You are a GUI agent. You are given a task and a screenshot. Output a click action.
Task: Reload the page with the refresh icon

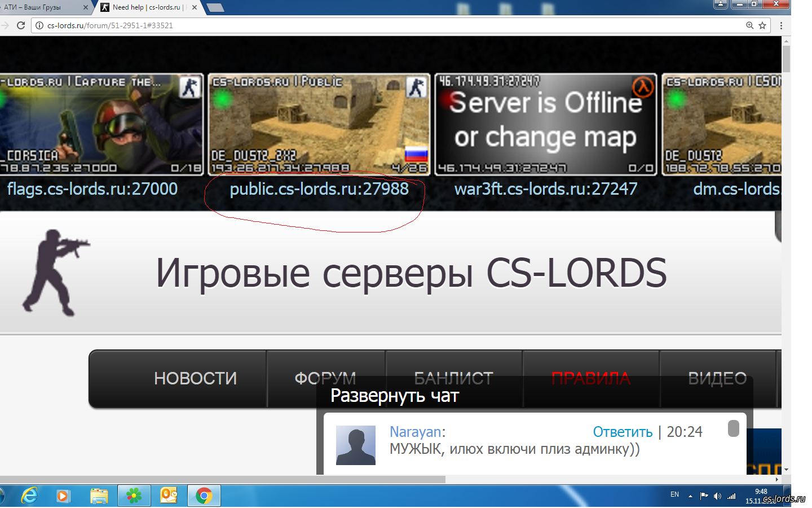click(21, 25)
